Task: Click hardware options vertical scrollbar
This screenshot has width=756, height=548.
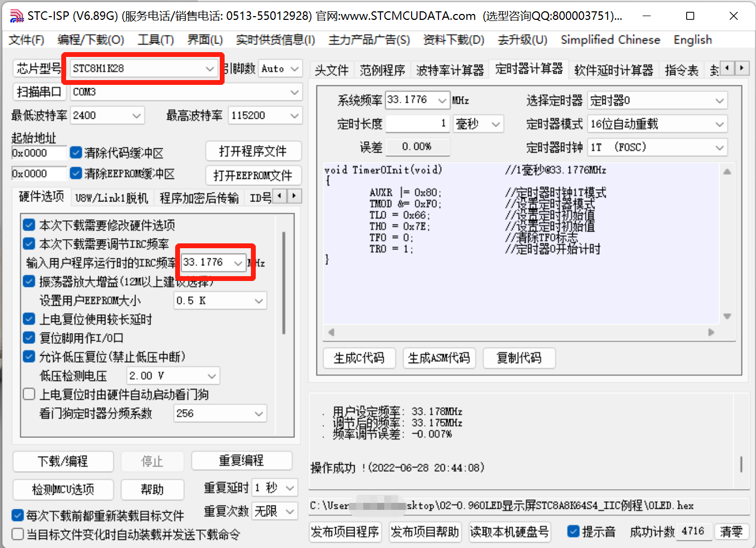Action: (284, 283)
